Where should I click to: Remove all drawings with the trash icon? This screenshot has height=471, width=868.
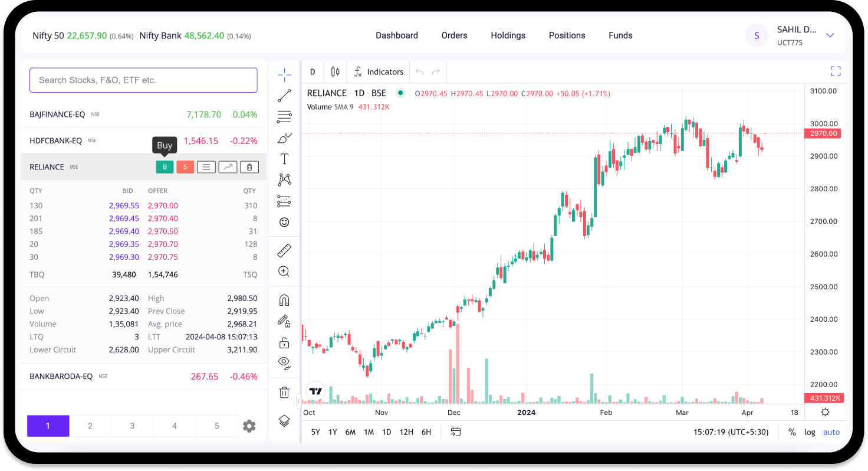tap(284, 392)
